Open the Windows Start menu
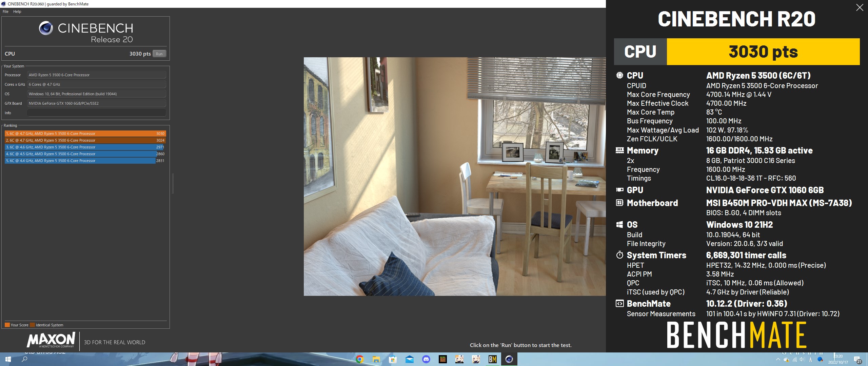The width and height of the screenshot is (868, 366). (8, 359)
